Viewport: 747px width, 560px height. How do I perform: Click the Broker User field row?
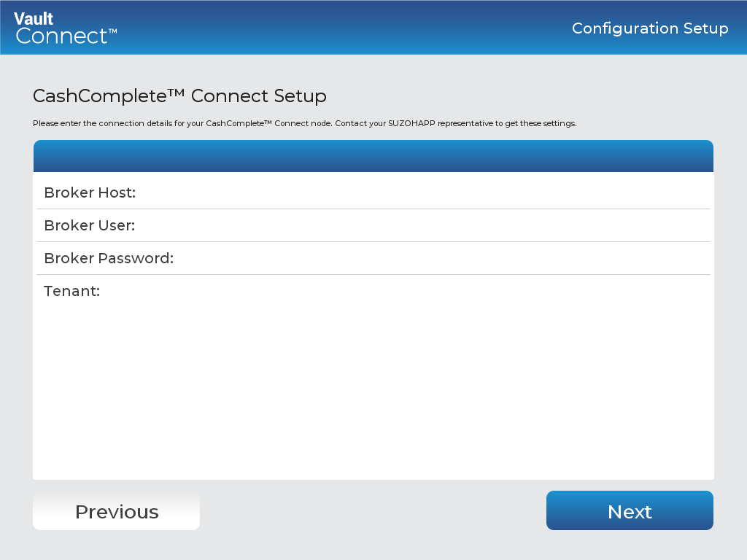coord(373,225)
